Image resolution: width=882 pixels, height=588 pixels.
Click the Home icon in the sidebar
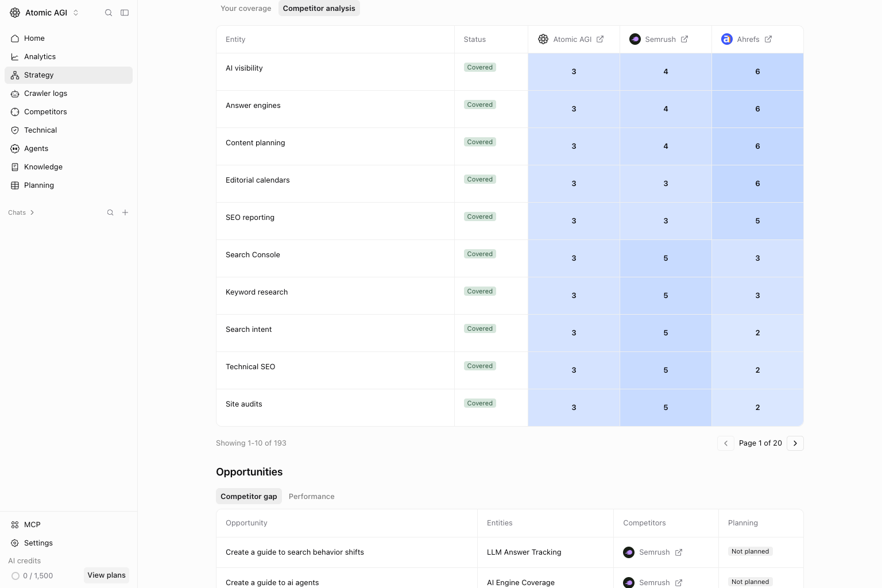tap(15, 38)
